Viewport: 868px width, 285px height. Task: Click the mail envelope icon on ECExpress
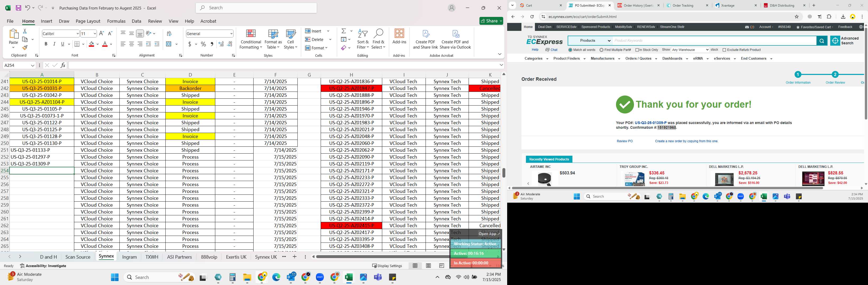pyautogui.click(x=747, y=27)
